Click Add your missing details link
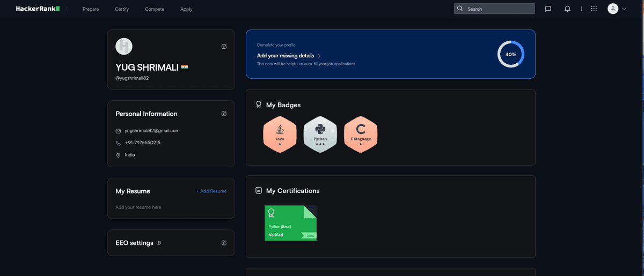Screen dimensions: 644x276 [288, 56]
